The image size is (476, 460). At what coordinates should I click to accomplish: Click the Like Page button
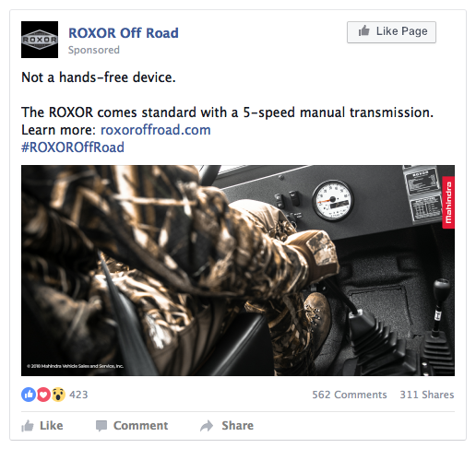tap(391, 32)
